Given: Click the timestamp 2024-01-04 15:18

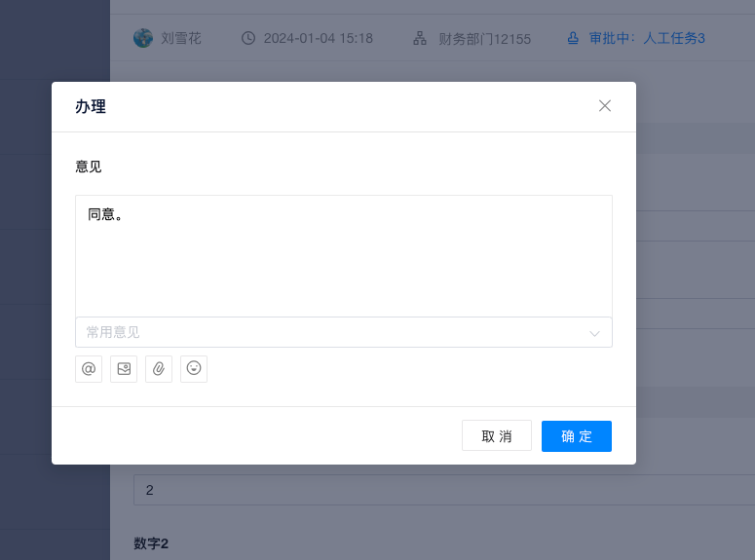Looking at the screenshot, I should pyautogui.click(x=318, y=39).
